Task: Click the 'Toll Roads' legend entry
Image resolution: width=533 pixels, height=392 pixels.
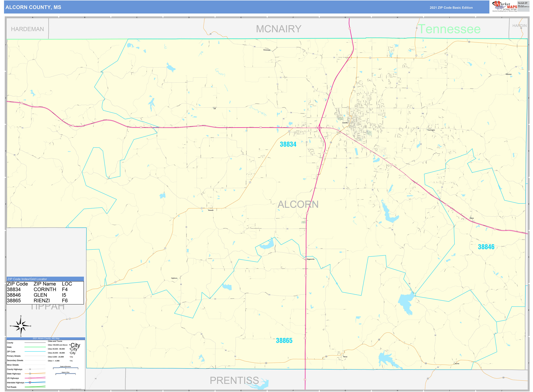Action: coord(12,387)
